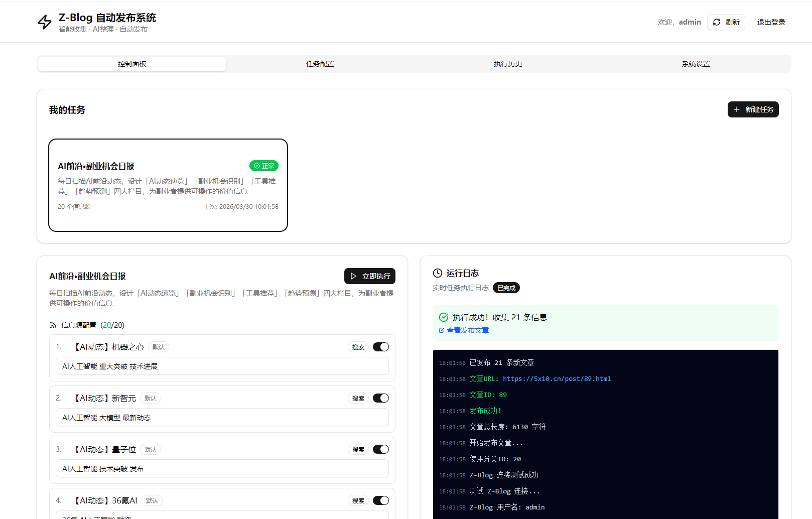This screenshot has height=519, width=812.
Task: Disable the 机器之心 source toggle
Action: point(381,347)
